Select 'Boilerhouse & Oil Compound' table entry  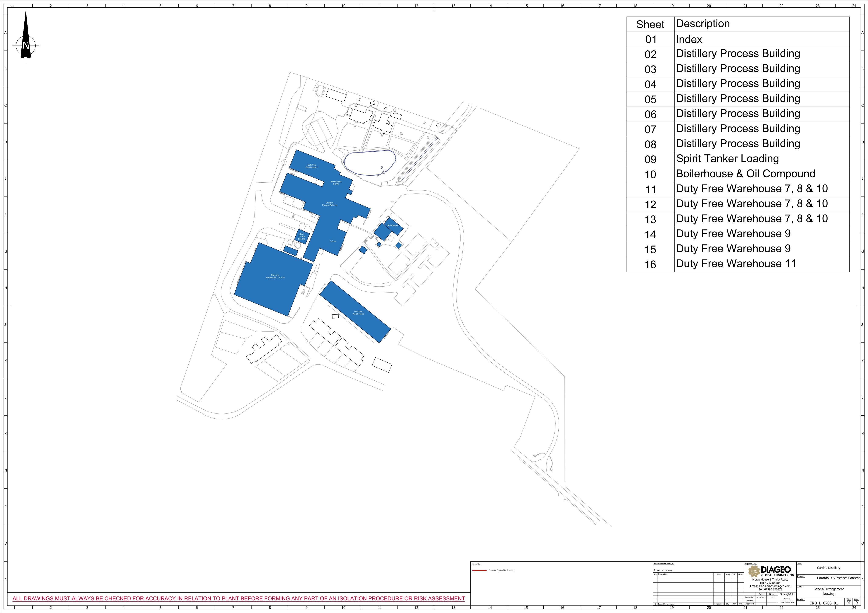point(746,174)
